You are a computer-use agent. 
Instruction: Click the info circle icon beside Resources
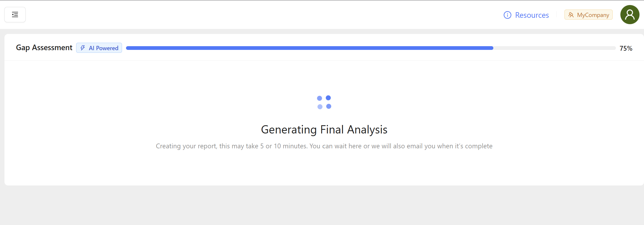coord(507,15)
